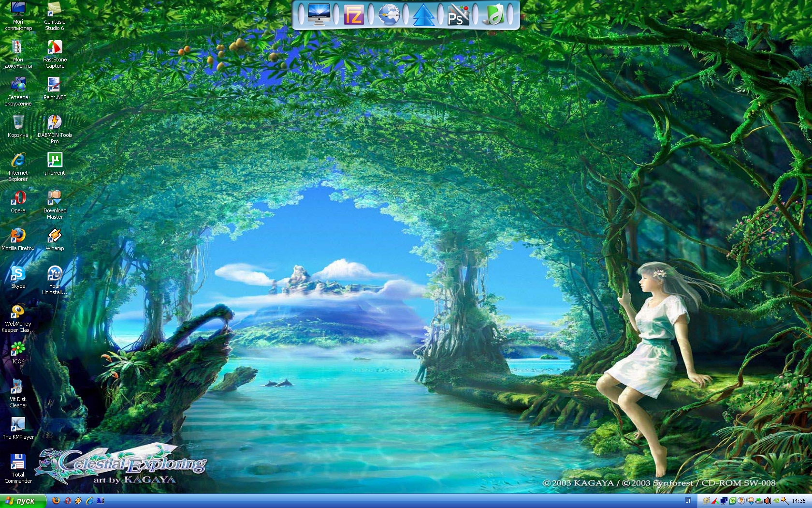Viewport: 812px width, 508px height.
Task: Open the NVIDIA settings tray icon
Action: pyautogui.click(x=776, y=501)
